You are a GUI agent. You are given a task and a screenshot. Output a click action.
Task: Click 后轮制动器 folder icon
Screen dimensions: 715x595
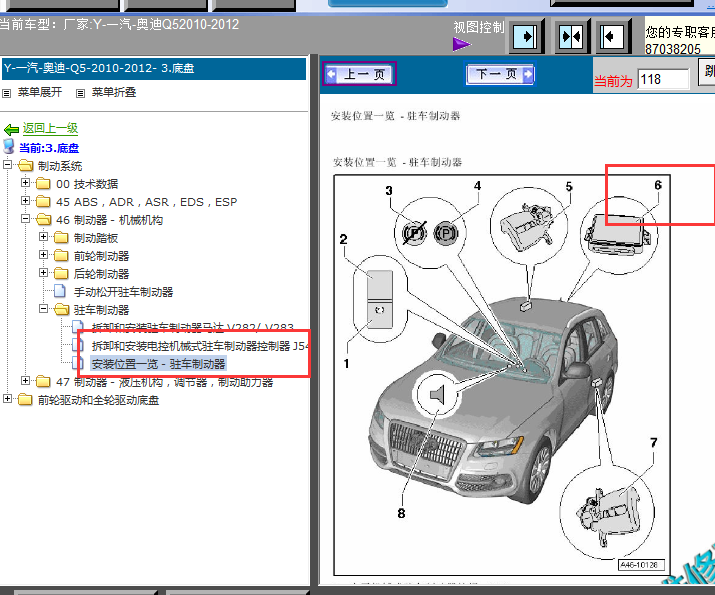(x=61, y=274)
